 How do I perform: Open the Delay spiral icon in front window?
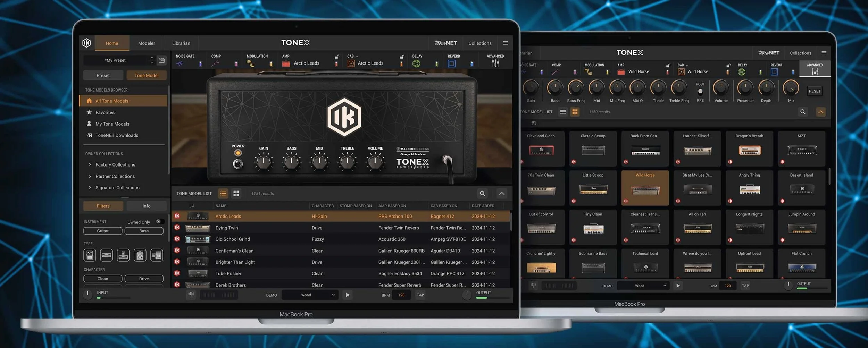pyautogui.click(x=416, y=63)
